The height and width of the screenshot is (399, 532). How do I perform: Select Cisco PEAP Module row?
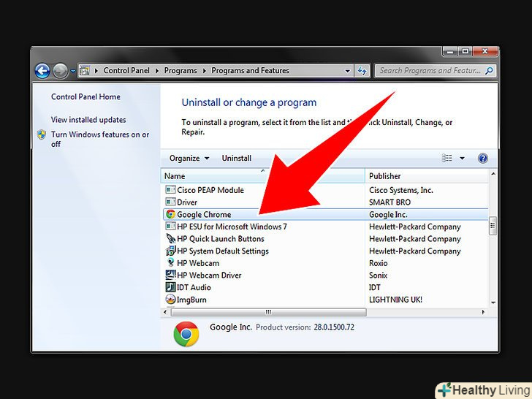pos(326,190)
